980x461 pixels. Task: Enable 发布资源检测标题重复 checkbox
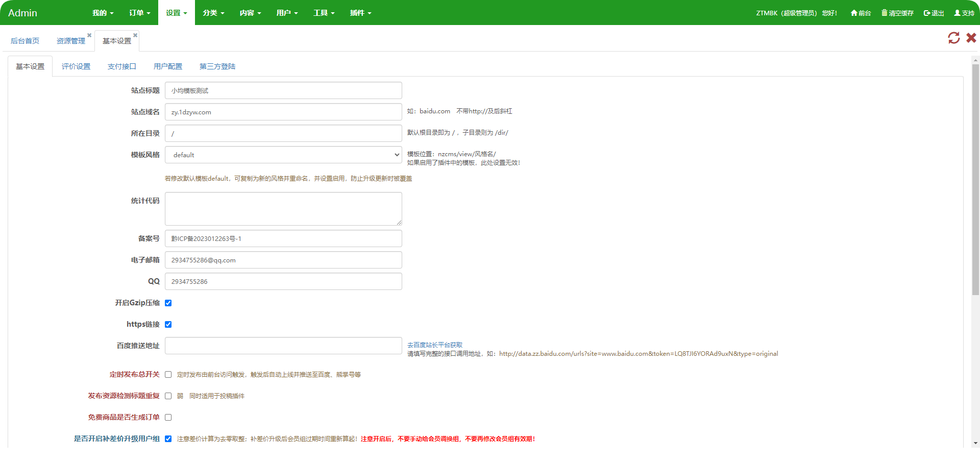pos(168,396)
